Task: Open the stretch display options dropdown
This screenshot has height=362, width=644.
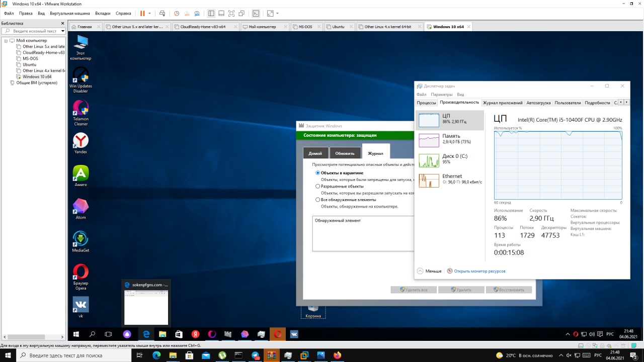Action: tap(277, 13)
